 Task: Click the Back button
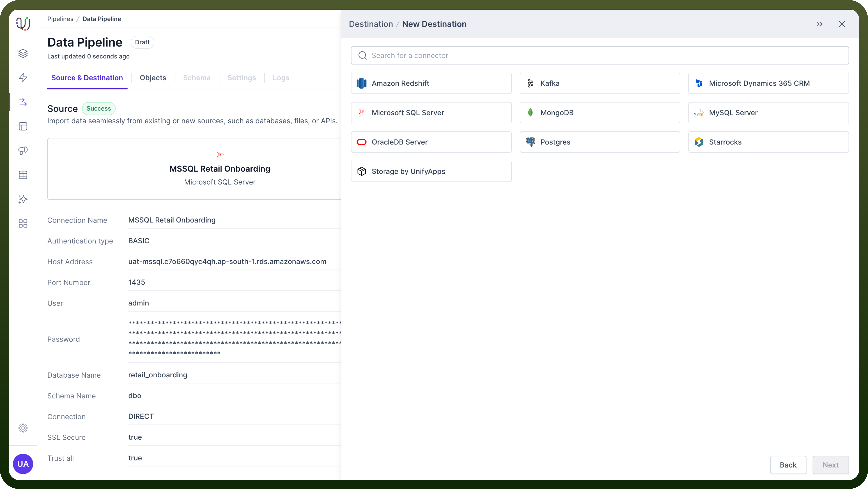click(788, 465)
